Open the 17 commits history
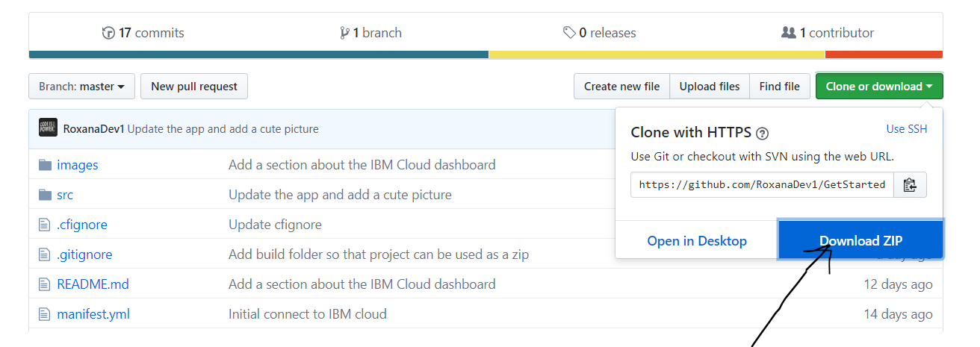Viewport: 980px width, 347px height. (x=143, y=33)
